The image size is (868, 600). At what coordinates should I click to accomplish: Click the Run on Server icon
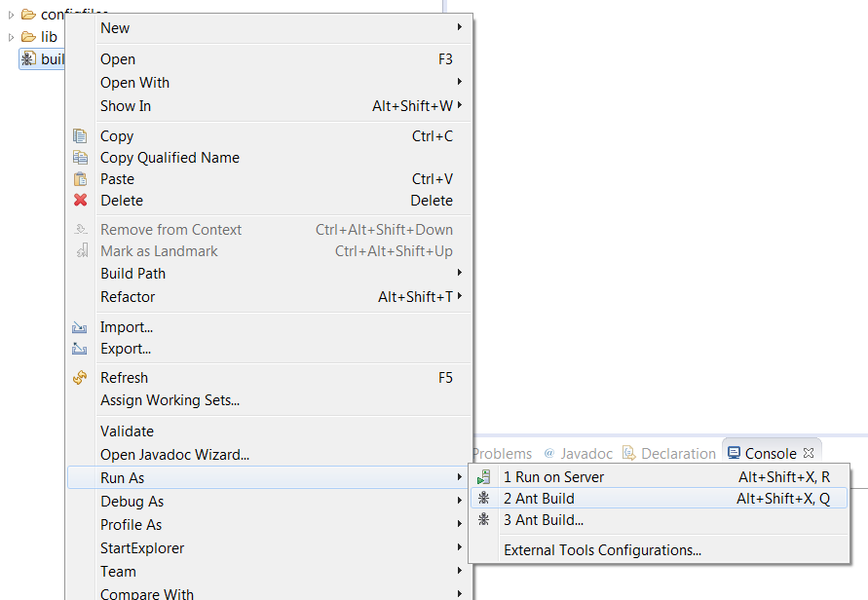(x=484, y=476)
